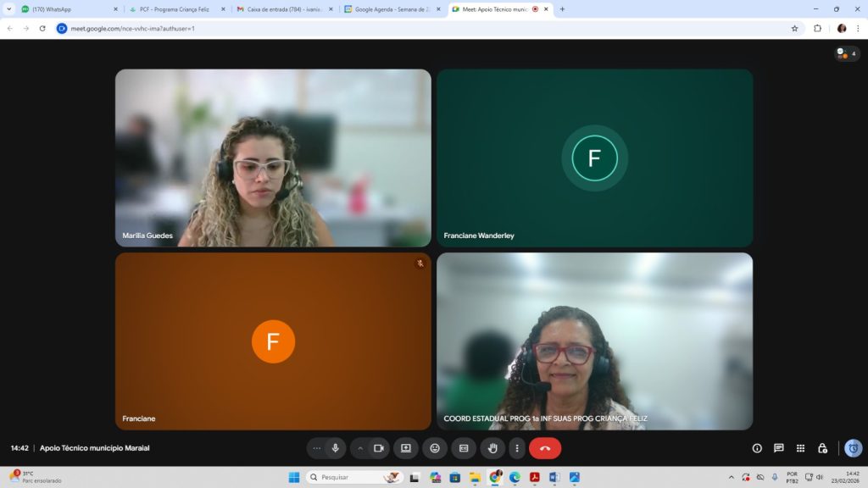868x488 pixels.
Task: Turn off the camera in Meet toolbar
Action: 379,448
